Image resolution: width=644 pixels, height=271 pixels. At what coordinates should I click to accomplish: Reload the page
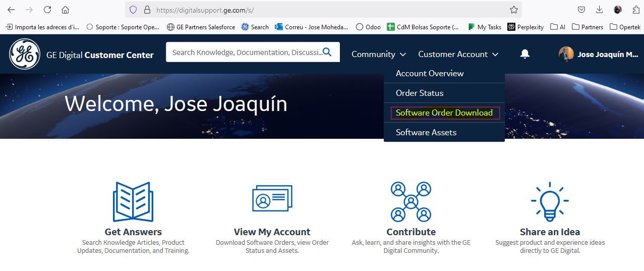click(47, 10)
